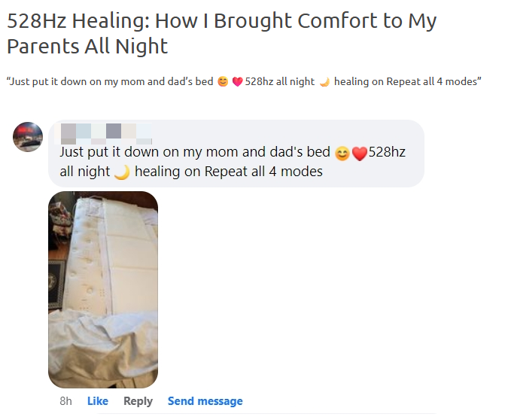Like the comment about 528hz healing

tap(98, 401)
